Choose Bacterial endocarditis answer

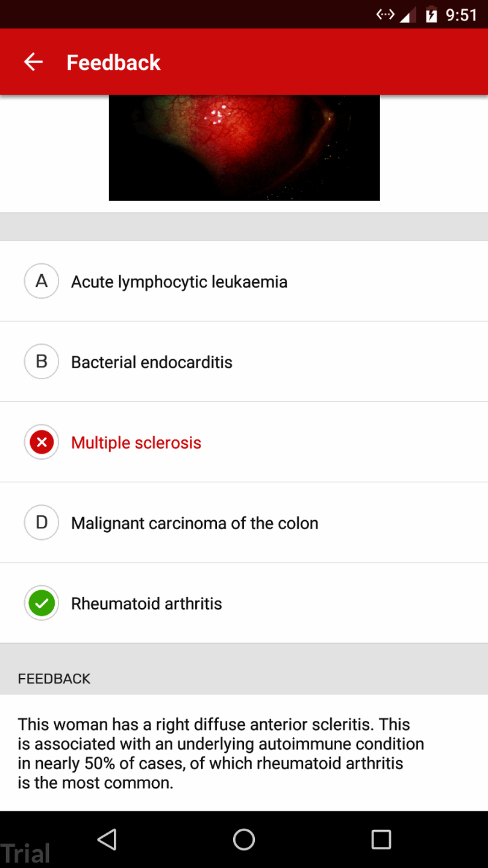tap(151, 362)
